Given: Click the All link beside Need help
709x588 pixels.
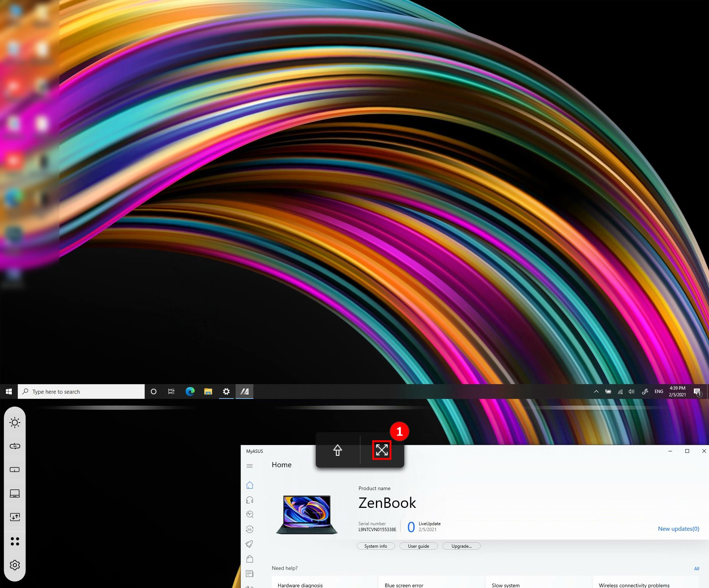Looking at the screenshot, I should coord(696,568).
